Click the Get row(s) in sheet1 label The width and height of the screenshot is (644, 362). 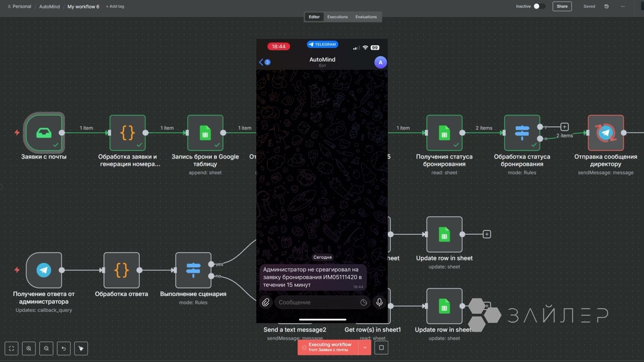[x=373, y=330]
